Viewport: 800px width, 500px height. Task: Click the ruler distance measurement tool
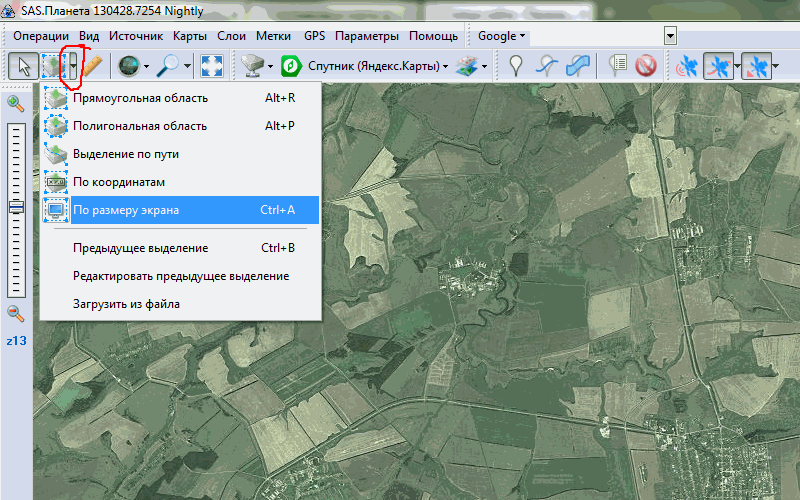point(92,66)
